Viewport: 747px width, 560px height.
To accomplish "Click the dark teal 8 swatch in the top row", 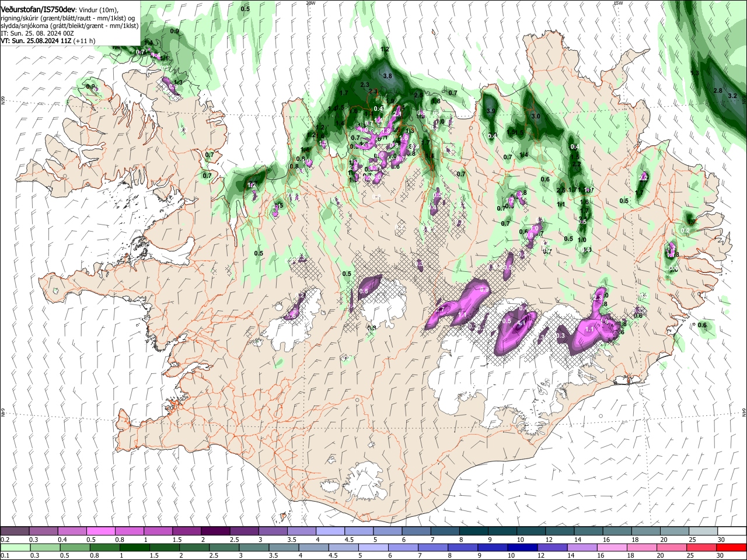I will point(473,531).
